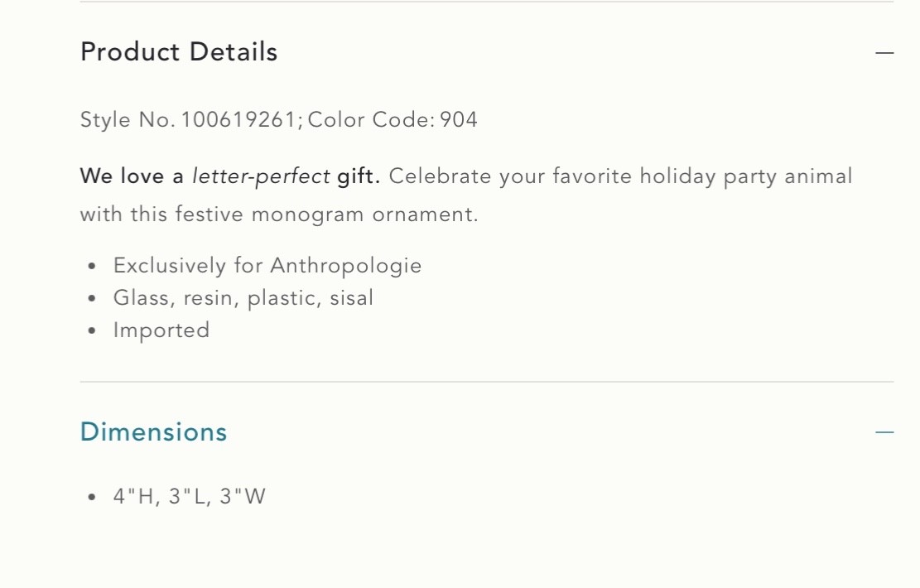Click the divider line above Product Details
Viewport: 920px width, 588px height.
487,2
